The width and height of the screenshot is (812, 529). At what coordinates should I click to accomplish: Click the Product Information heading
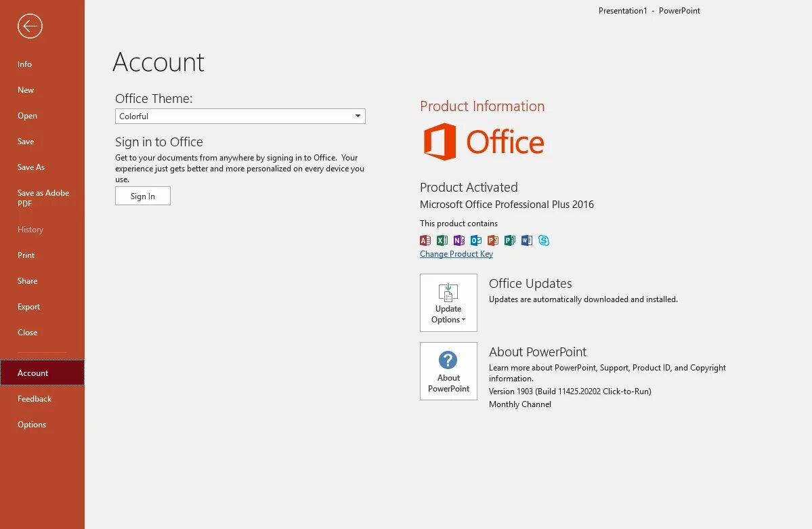(482, 106)
